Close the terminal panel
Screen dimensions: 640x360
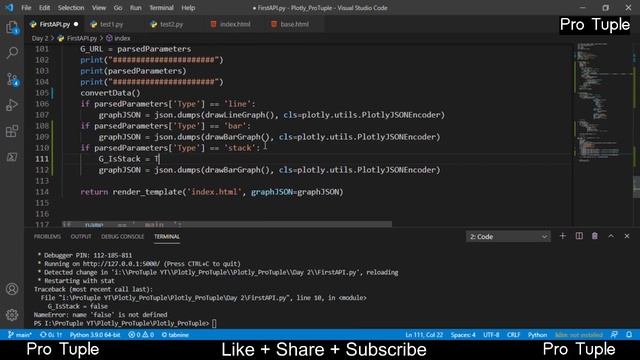[x=627, y=236]
